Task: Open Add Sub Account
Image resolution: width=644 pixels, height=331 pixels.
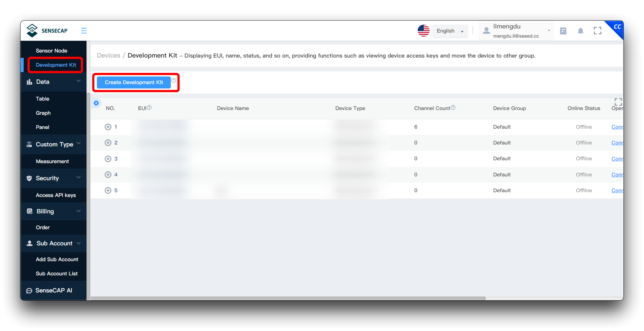Action: [x=57, y=259]
